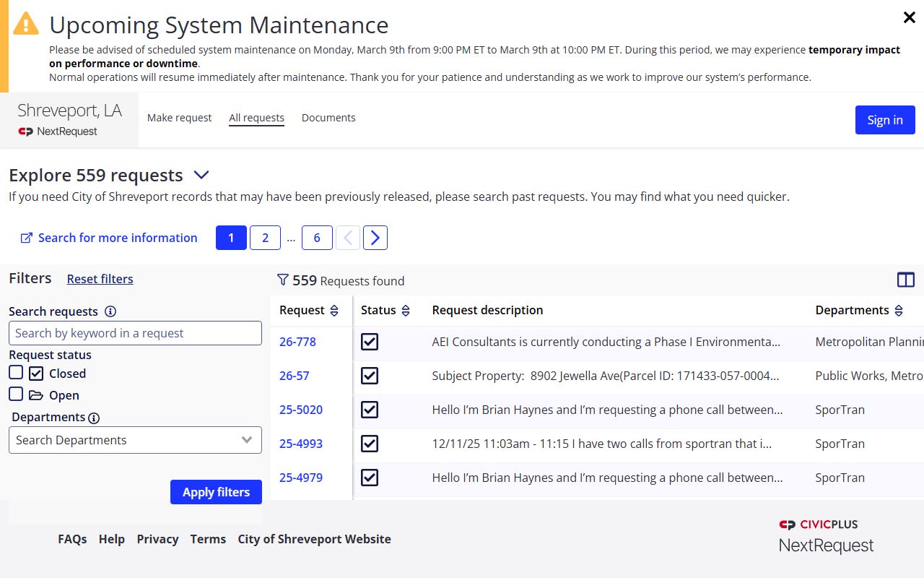This screenshot has width=924, height=578.
Task: Sort by Request column arrows
Action: 334,311
